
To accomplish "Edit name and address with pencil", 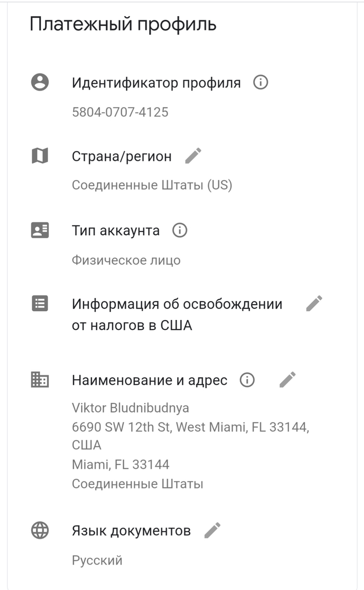I will [x=288, y=380].
